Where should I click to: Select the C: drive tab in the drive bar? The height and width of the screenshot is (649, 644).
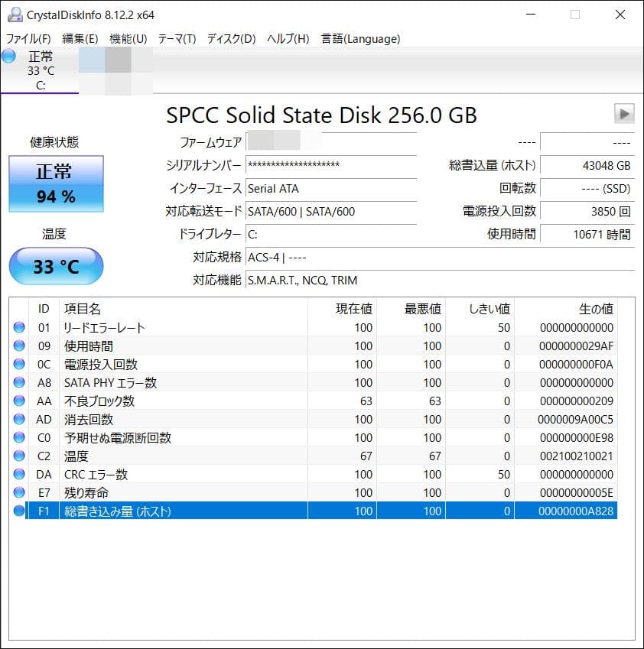41,72
